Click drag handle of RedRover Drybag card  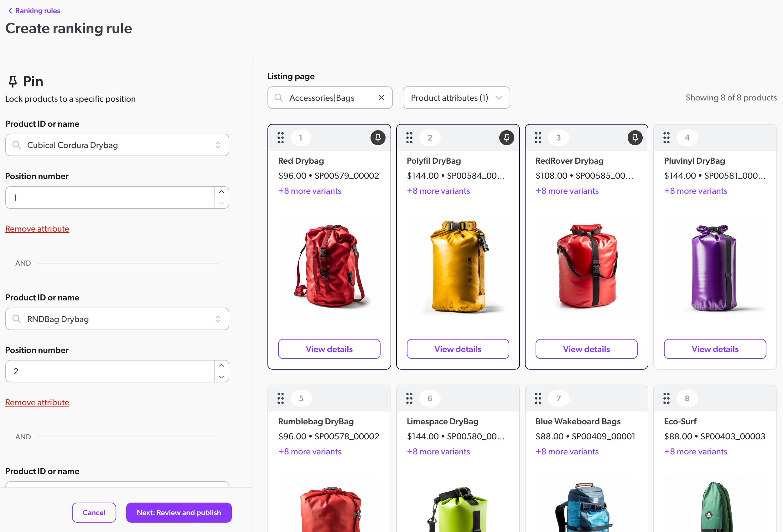[538, 137]
